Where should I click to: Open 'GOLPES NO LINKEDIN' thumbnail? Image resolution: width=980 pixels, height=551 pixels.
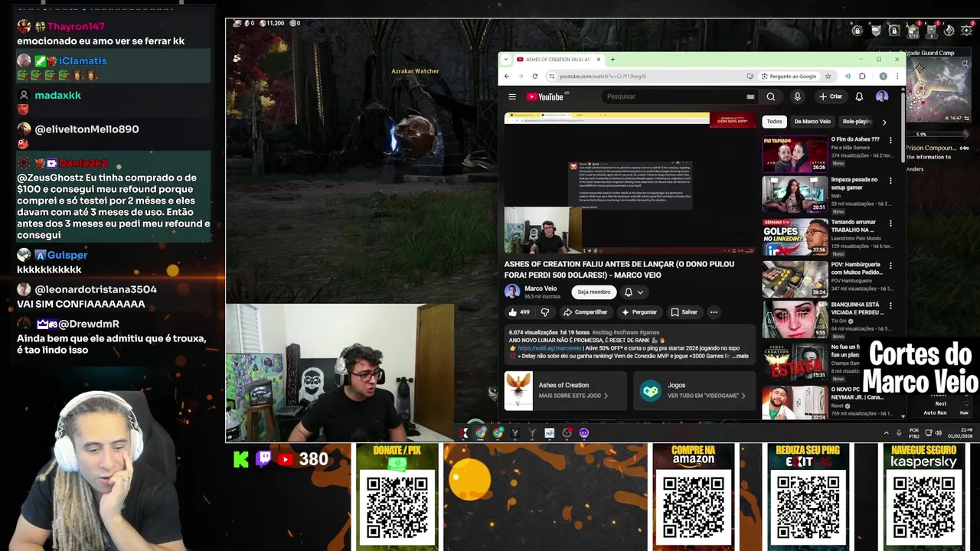tap(795, 236)
